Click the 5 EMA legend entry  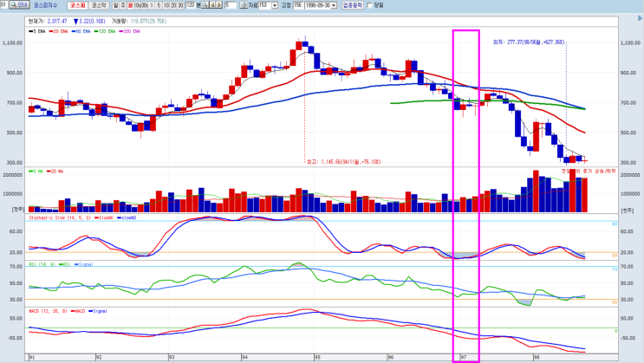[37, 31]
